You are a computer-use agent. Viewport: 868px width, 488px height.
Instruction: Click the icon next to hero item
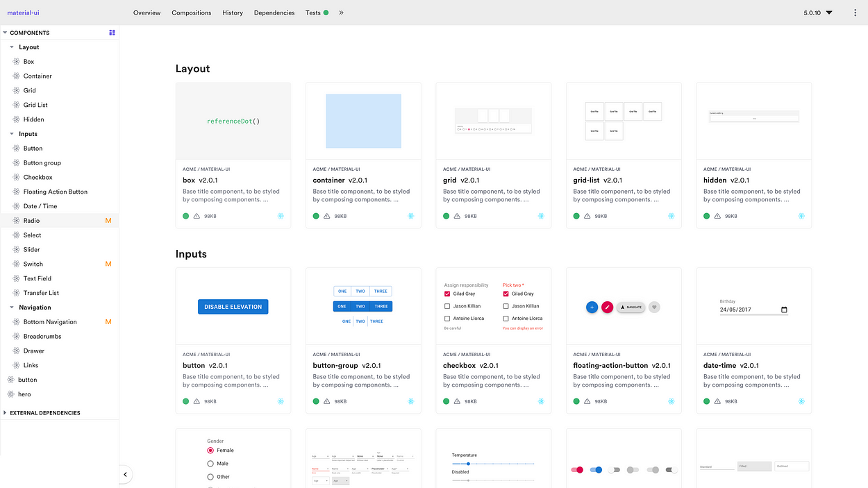click(10, 394)
